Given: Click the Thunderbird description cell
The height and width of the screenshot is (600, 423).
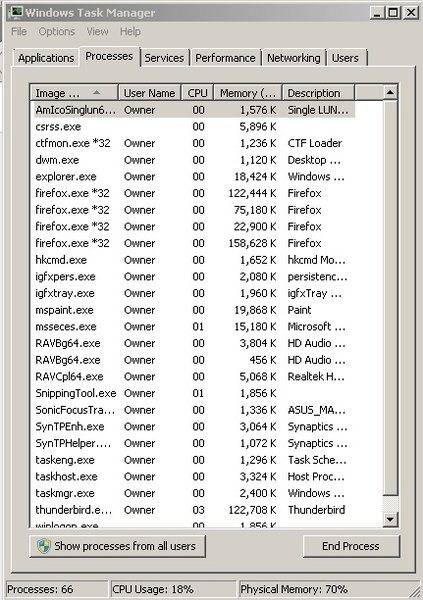Looking at the screenshot, I should pos(317,510).
